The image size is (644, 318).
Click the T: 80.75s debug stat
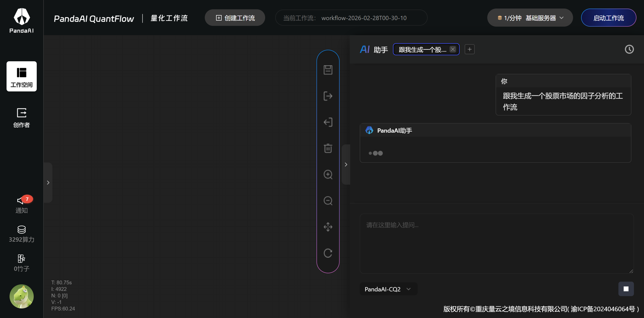coord(61,283)
